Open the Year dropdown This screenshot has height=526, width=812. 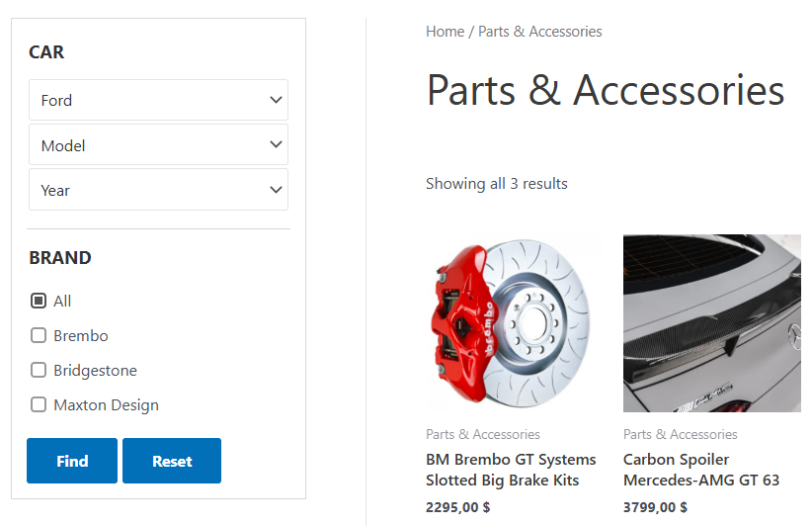158,190
